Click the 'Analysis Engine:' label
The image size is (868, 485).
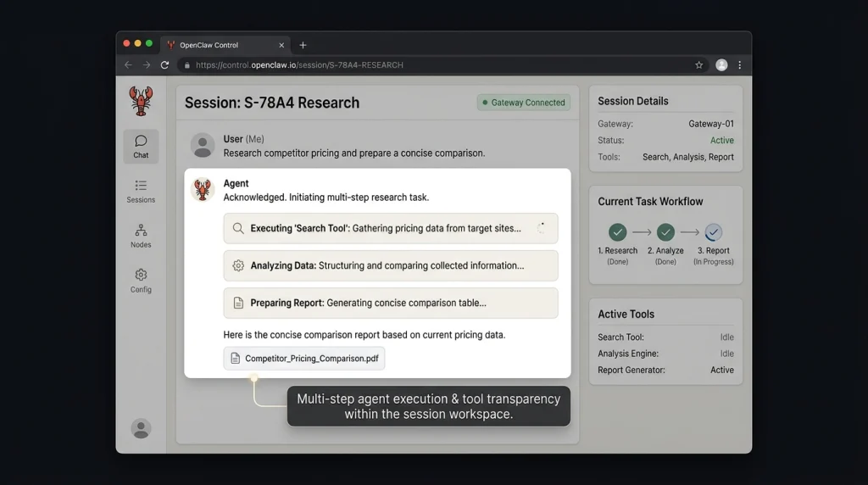pyautogui.click(x=628, y=354)
